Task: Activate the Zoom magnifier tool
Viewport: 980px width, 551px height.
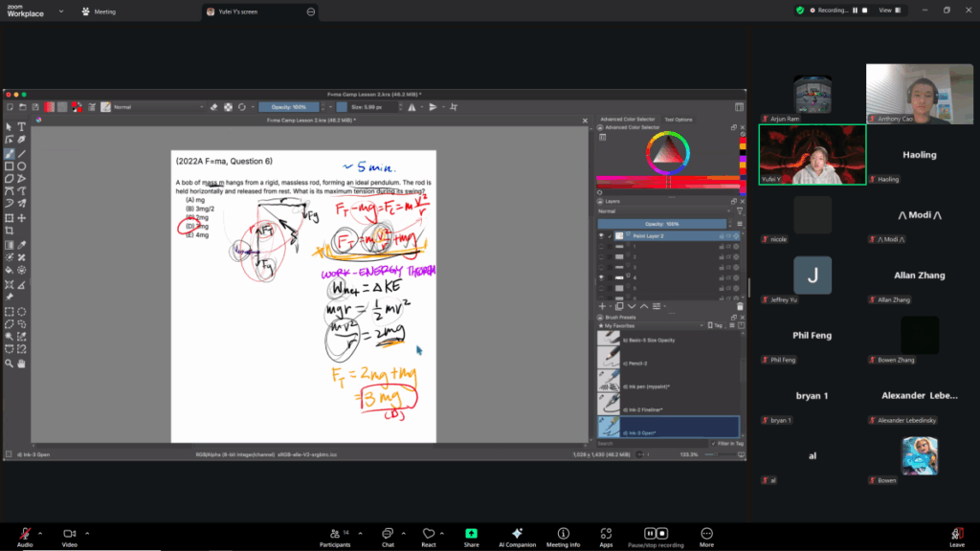Action: [10, 364]
